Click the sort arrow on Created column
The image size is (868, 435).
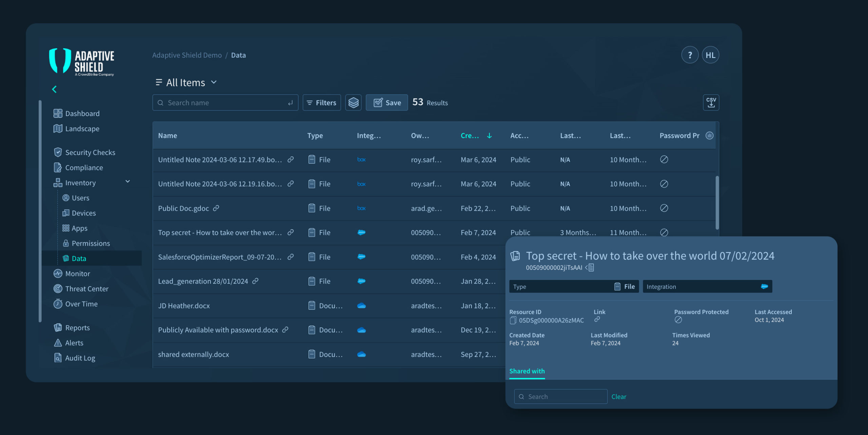489,136
